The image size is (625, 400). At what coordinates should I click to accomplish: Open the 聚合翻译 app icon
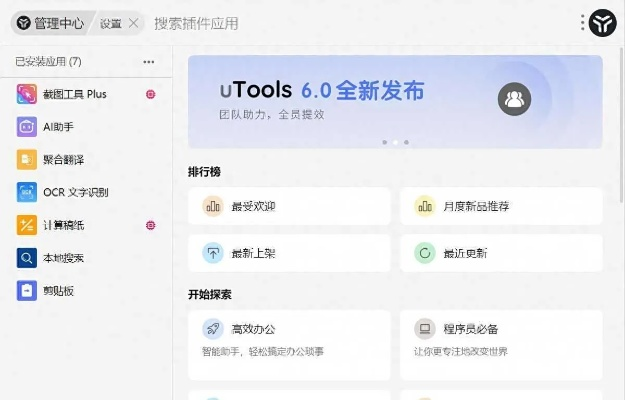(x=27, y=159)
